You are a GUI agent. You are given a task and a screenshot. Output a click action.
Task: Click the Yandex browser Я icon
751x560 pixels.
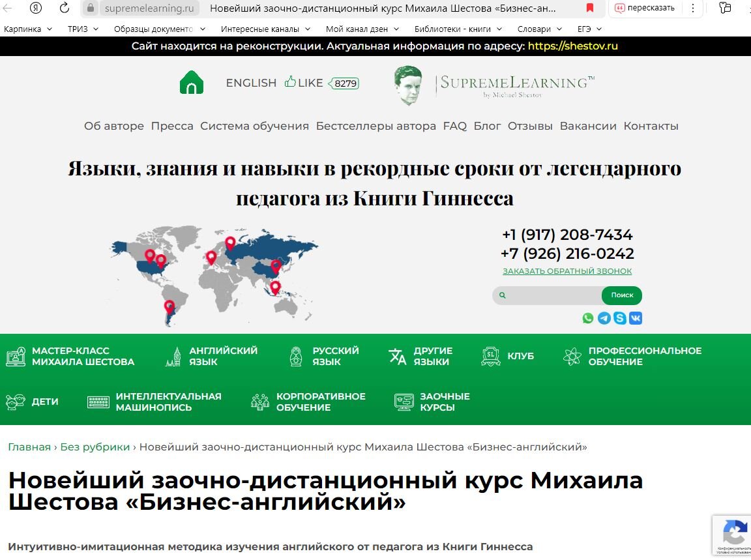[35, 8]
